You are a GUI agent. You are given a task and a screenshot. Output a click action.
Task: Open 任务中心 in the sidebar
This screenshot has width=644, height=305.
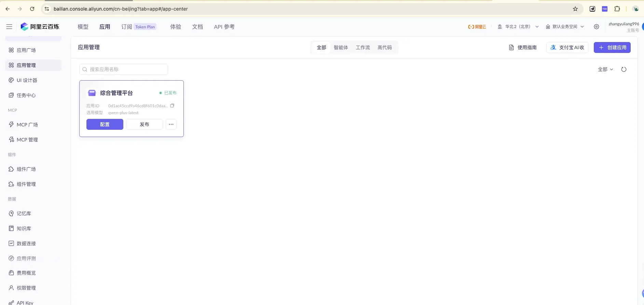click(33, 95)
